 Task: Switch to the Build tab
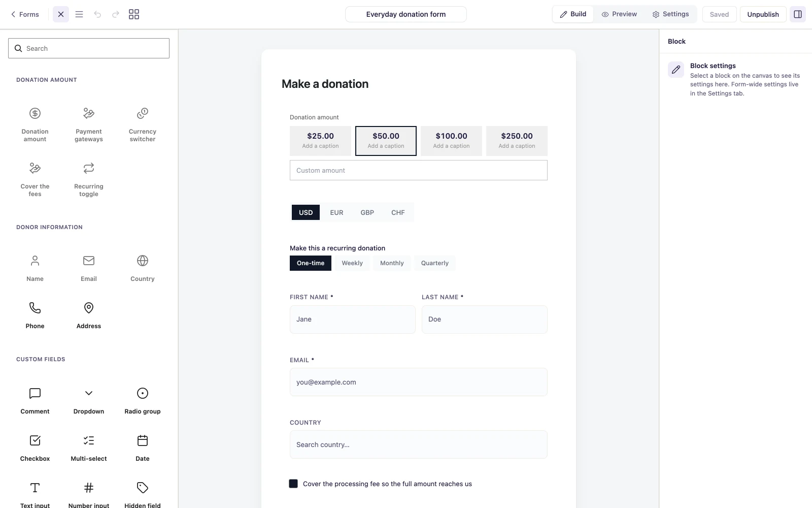coord(573,14)
